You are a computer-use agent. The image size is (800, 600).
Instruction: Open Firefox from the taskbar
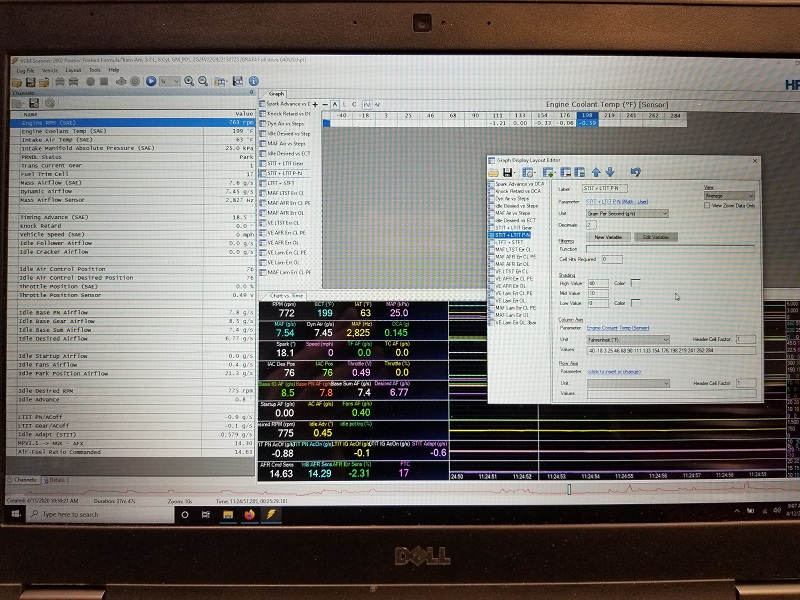(249, 514)
